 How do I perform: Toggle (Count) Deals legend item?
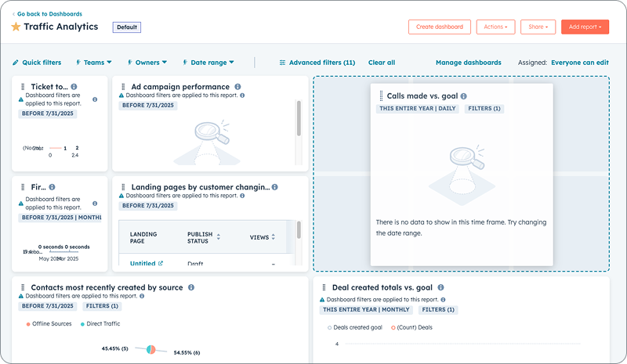click(x=411, y=327)
